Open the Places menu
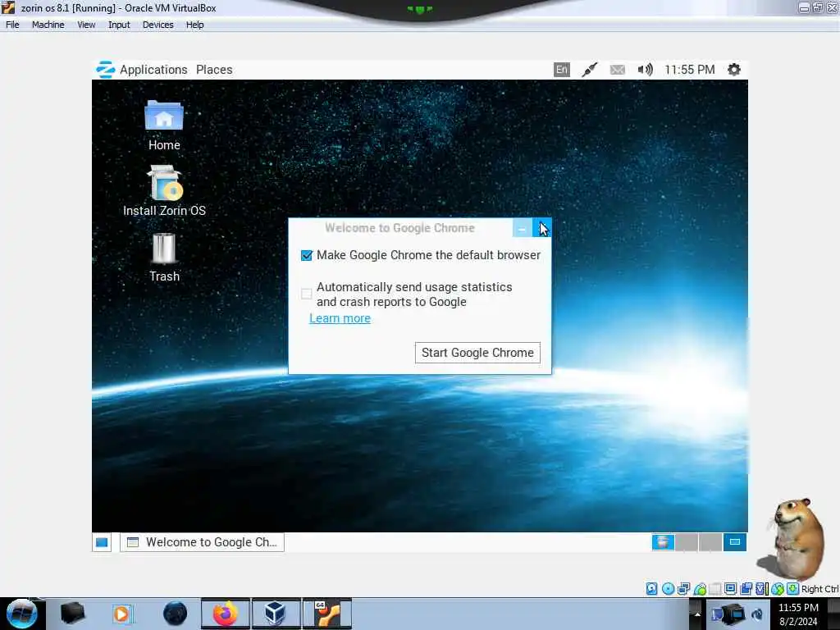 click(214, 70)
